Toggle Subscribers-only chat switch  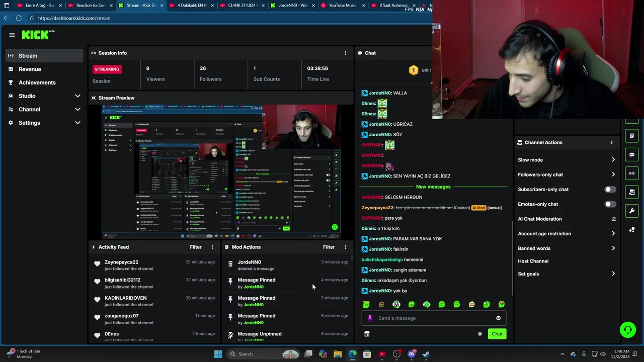(x=610, y=190)
